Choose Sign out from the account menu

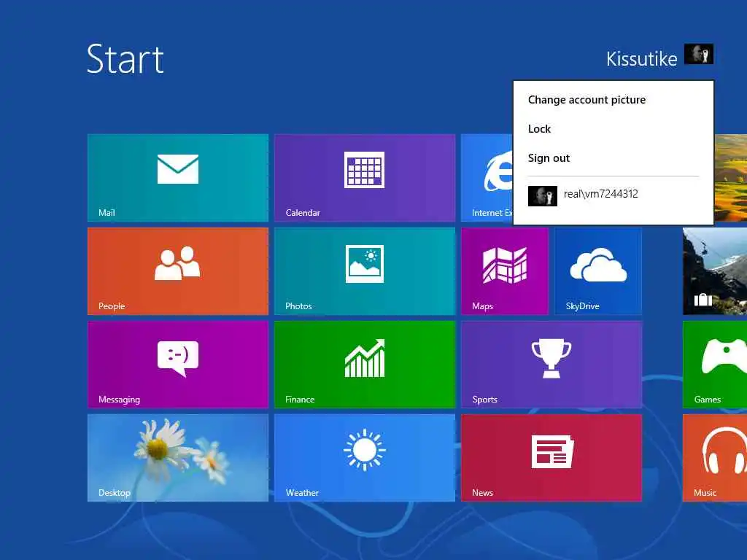click(549, 157)
